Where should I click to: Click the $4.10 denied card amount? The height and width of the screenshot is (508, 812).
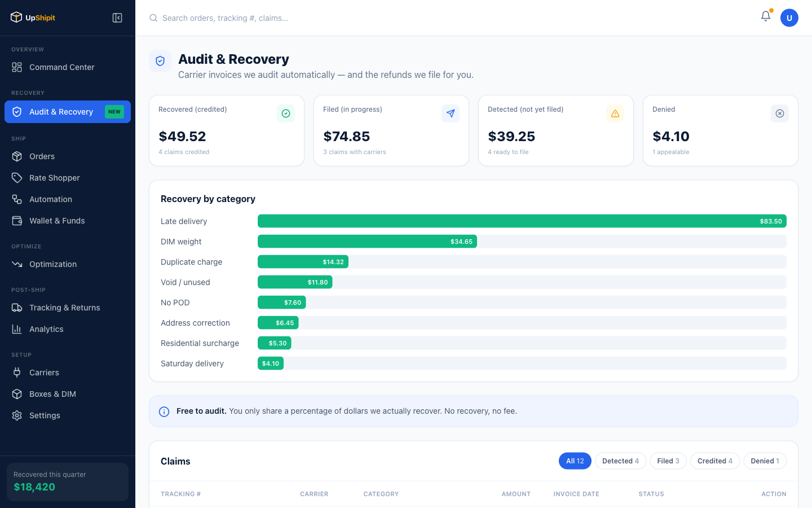tap(671, 137)
